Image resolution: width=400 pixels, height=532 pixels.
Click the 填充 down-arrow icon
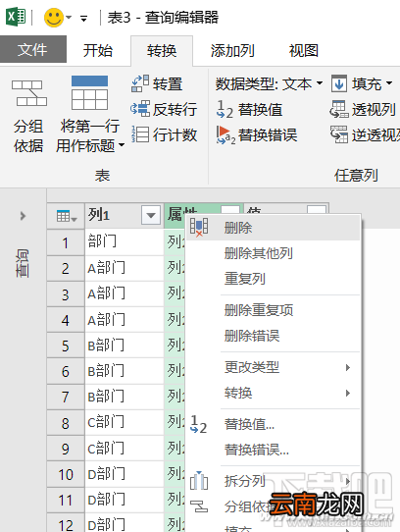click(x=339, y=83)
